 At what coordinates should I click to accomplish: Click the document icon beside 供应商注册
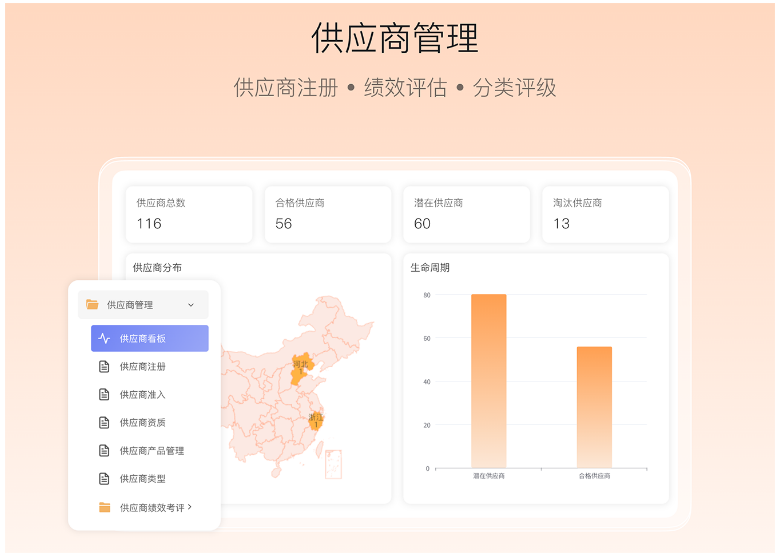point(104,367)
